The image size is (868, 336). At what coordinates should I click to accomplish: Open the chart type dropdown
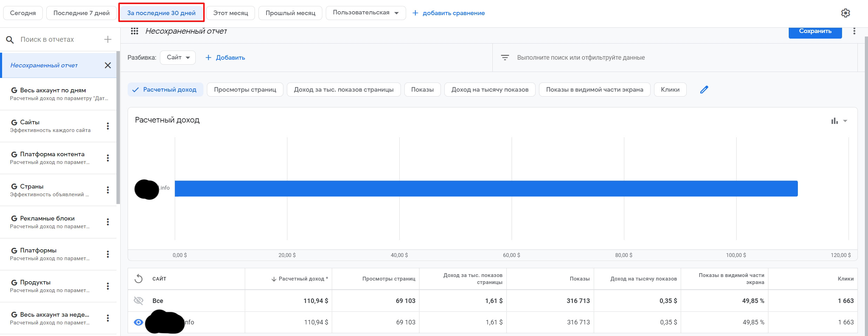click(839, 121)
